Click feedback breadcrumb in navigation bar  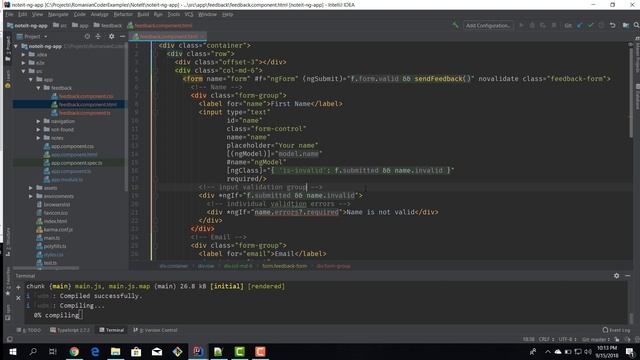(108, 25)
